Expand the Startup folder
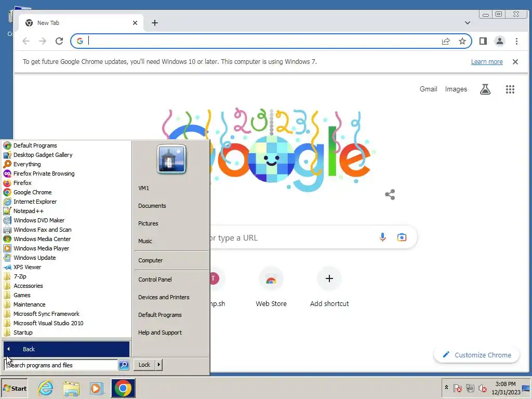Screen dimensions: 532x399 click(x=23, y=332)
